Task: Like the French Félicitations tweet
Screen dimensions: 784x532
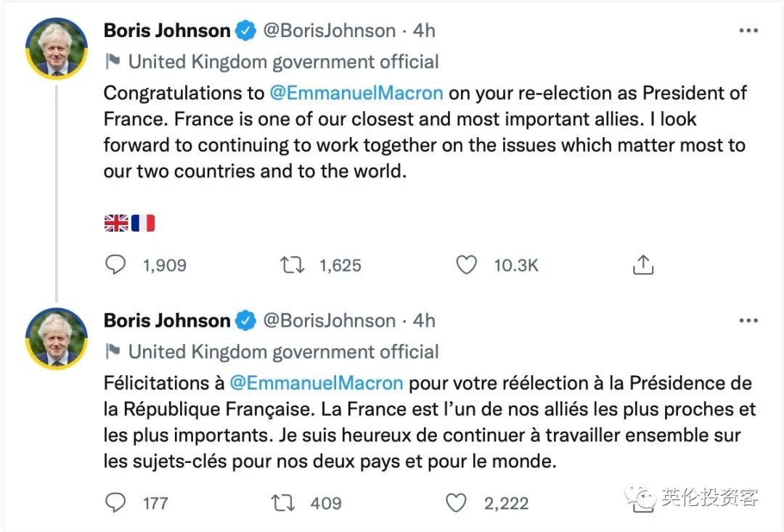Action: [x=456, y=502]
